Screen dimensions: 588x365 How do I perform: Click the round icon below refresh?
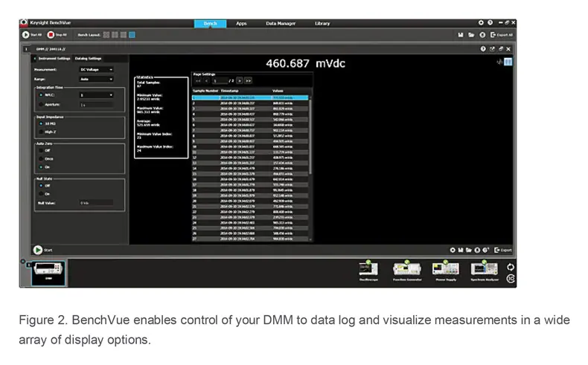click(511, 279)
